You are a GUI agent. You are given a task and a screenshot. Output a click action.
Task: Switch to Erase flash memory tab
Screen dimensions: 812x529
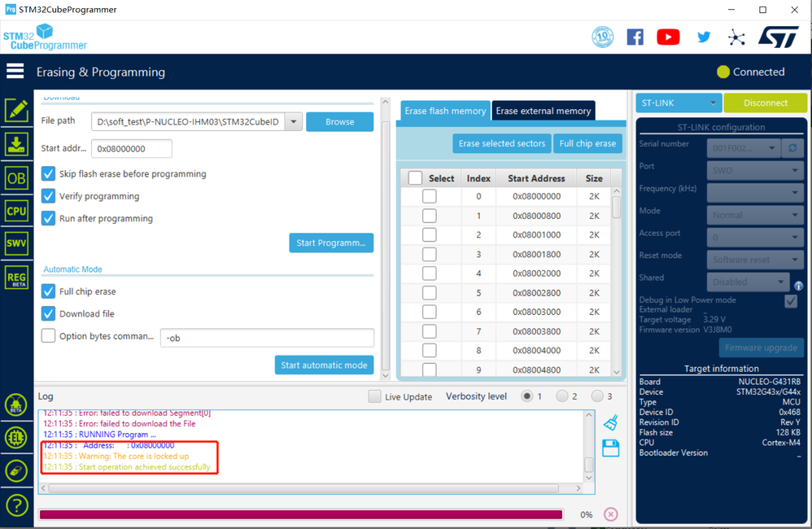point(445,111)
